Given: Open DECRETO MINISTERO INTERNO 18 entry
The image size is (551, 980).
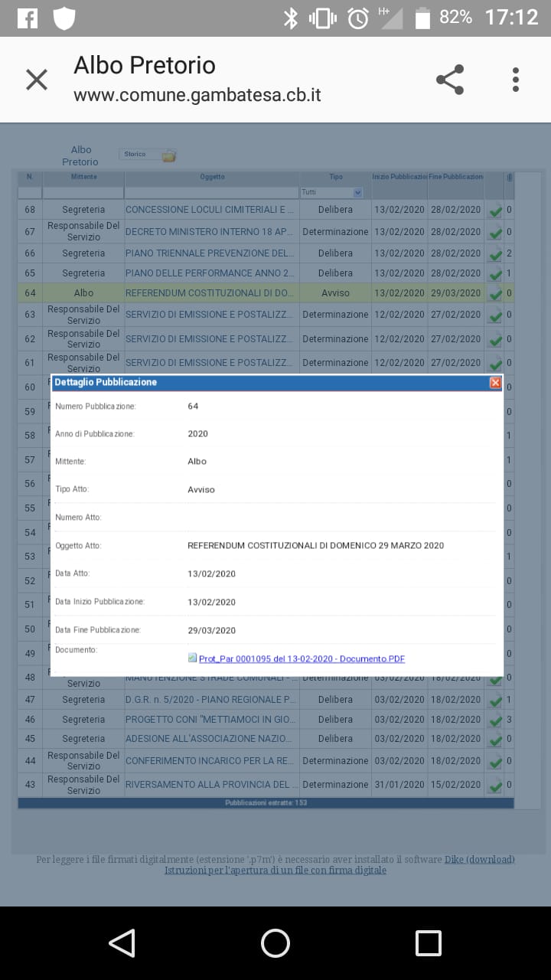Looking at the screenshot, I should tap(210, 232).
